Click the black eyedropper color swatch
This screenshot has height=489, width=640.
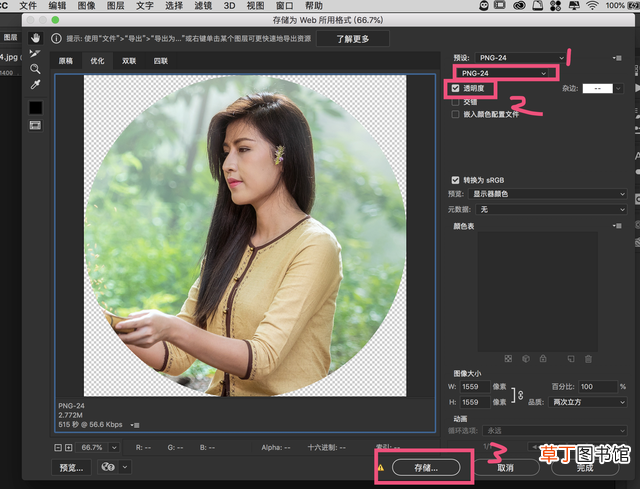36,108
